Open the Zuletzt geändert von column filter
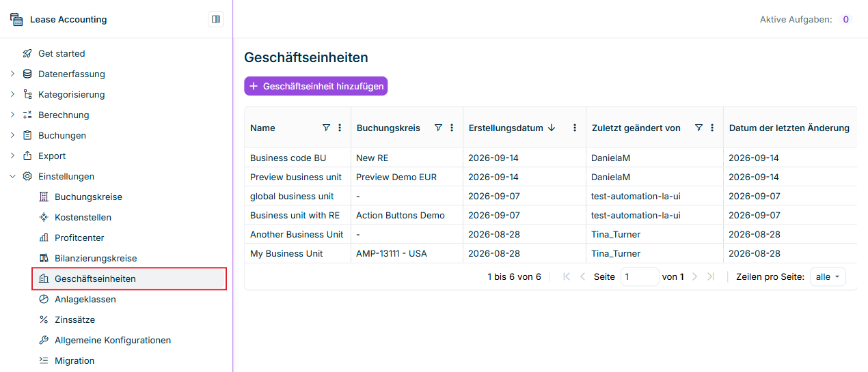The height and width of the screenshot is (372, 868). [x=699, y=128]
